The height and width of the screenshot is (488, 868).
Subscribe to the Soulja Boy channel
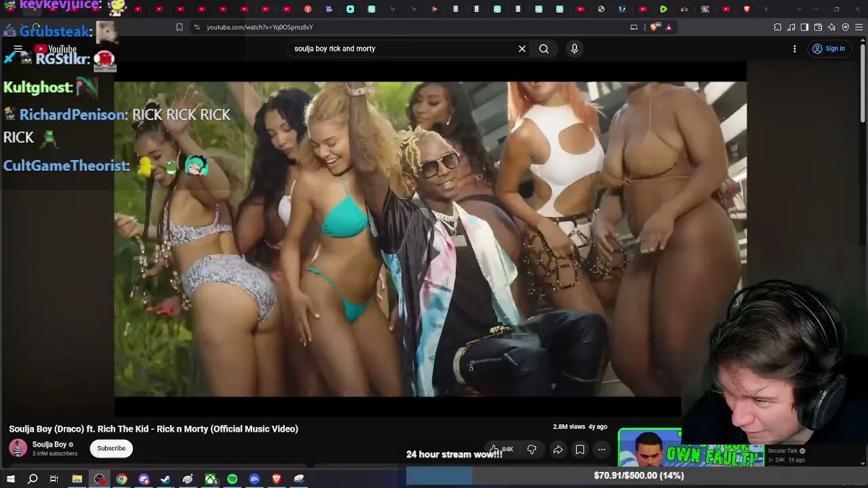(111, 448)
